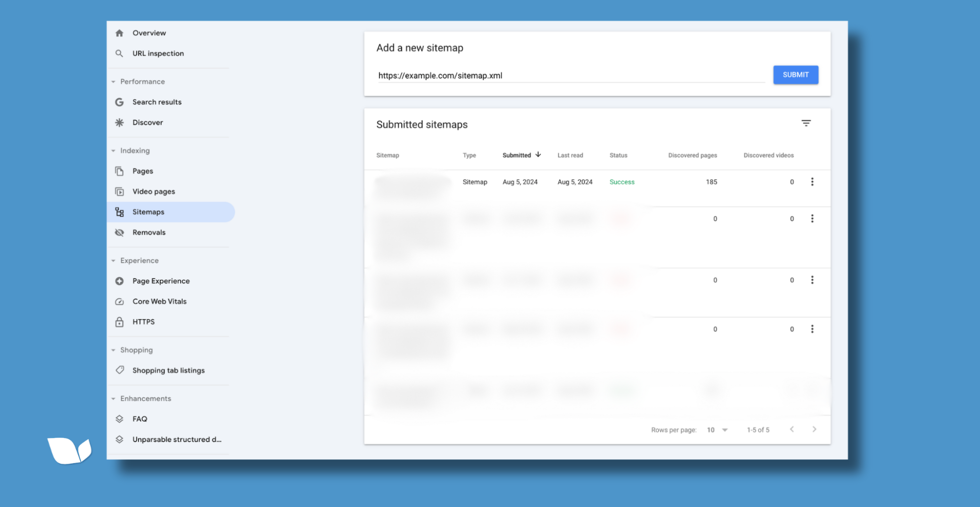Viewport: 980px width, 507px height.
Task: Click the 185 discovered pages value
Action: point(711,182)
